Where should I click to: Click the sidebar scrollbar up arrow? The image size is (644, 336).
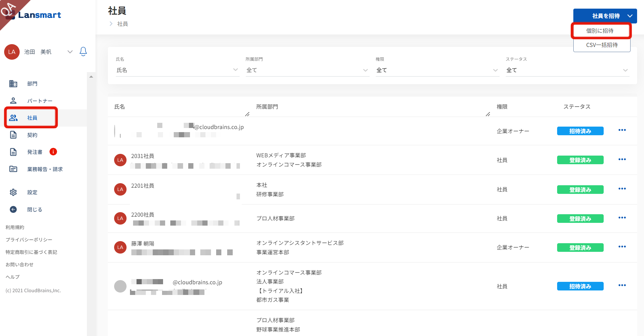pos(91,77)
